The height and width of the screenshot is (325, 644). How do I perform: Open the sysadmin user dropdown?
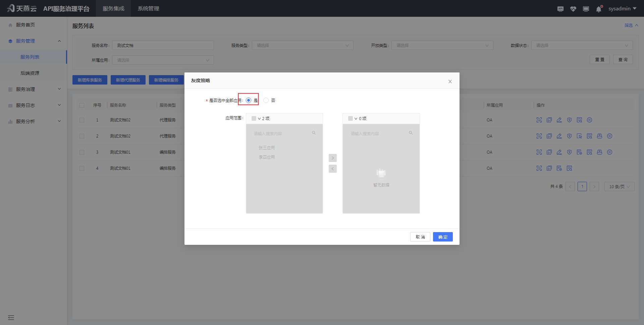pyautogui.click(x=622, y=9)
